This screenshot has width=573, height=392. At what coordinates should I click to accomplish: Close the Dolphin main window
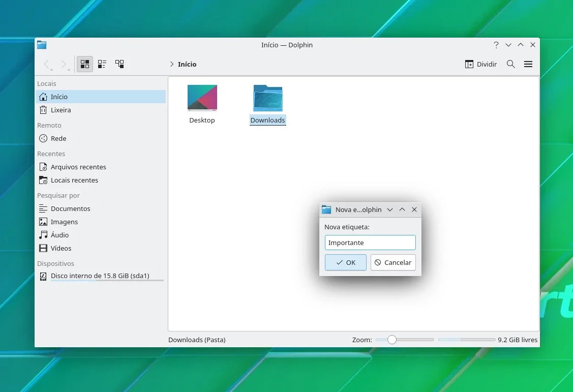(533, 45)
